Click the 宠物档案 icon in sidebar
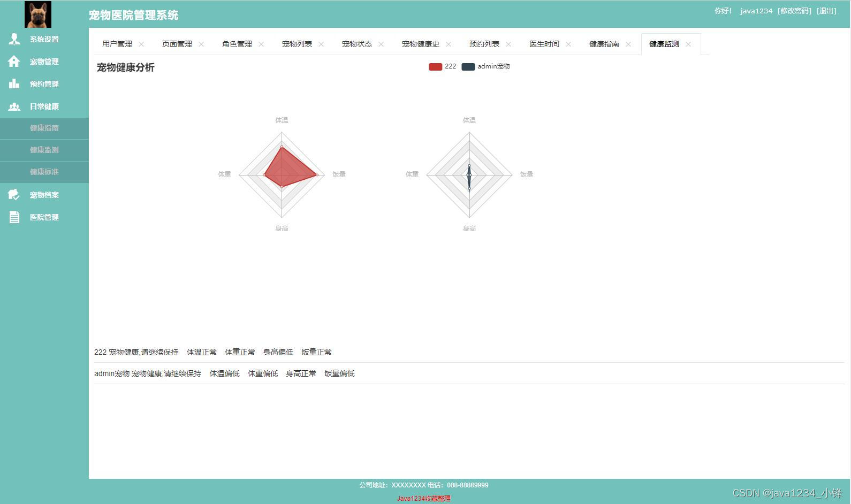This screenshot has width=851, height=504. tap(14, 195)
